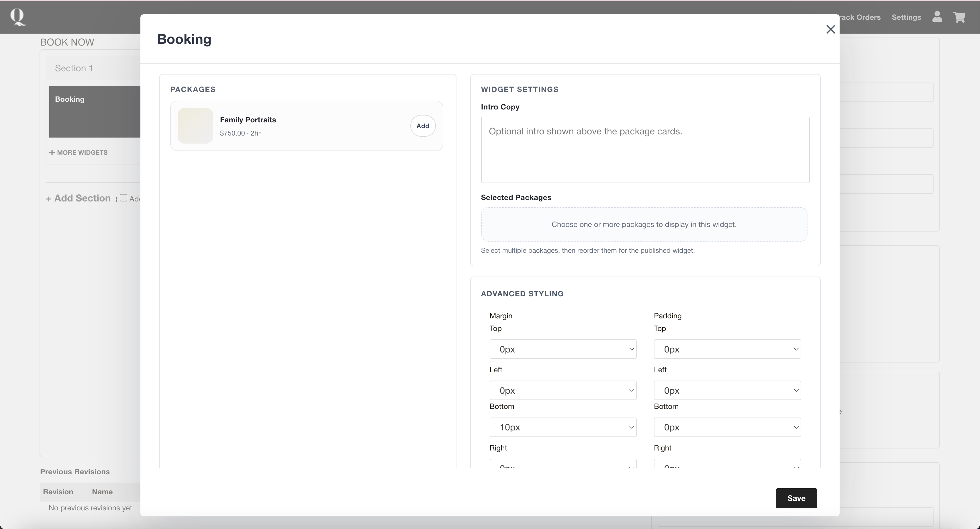This screenshot has height=529, width=980.
Task: Close the Booking dialog with X
Action: (830, 29)
